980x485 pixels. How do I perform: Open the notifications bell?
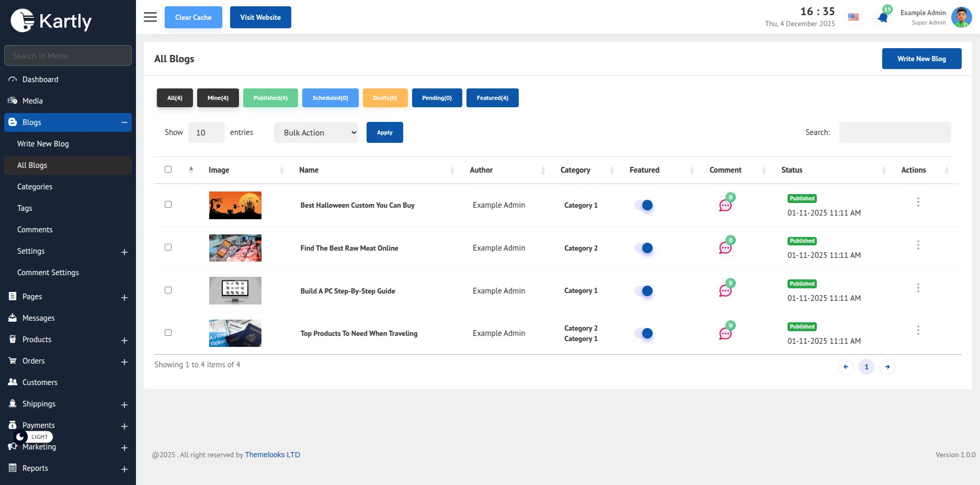(x=883, y=18)
